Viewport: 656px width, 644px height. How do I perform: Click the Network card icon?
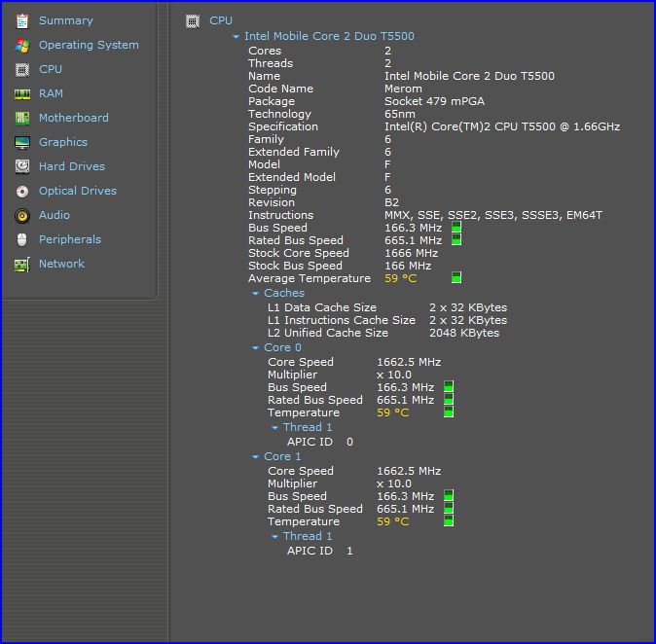pyautogui.click(x=22, y=265)
